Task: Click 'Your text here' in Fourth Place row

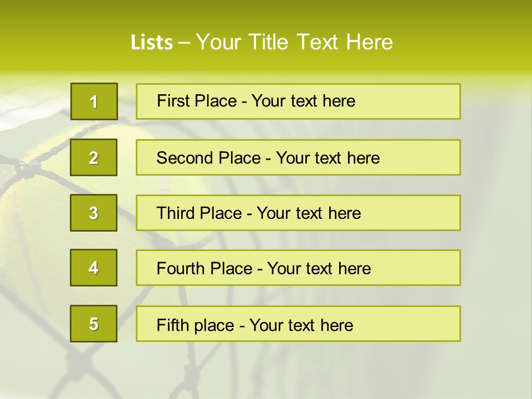Action: (319, 269)
